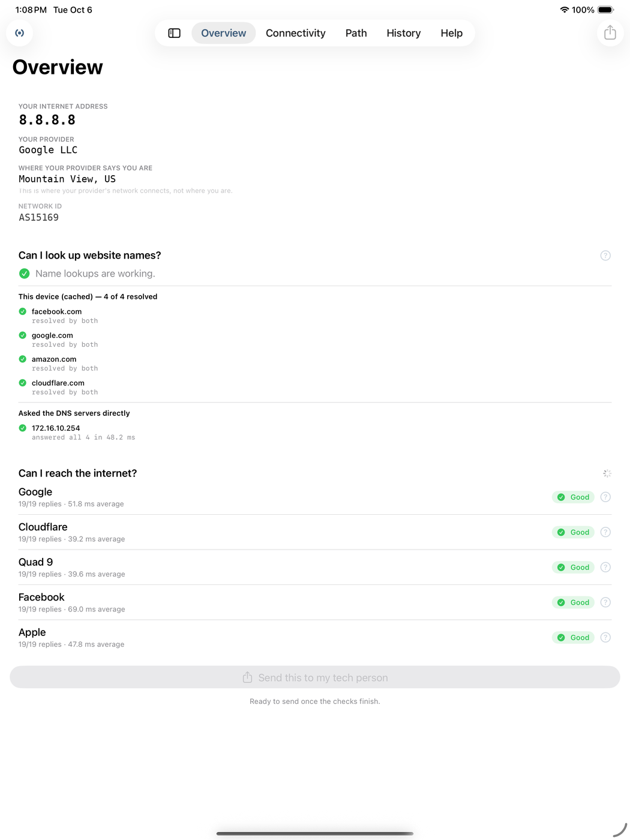
Task: Open help icon for Apple row
Action: tap(605, 637)
